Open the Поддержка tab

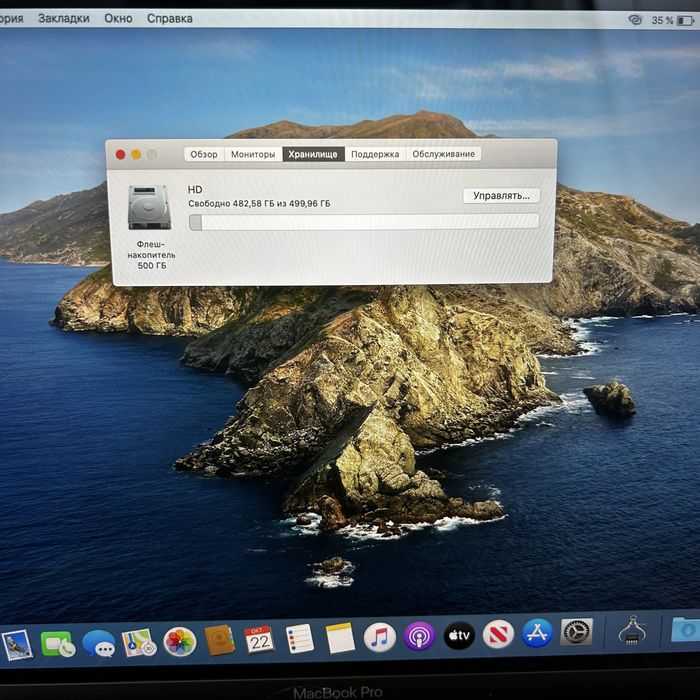click(x=375, y=154)
